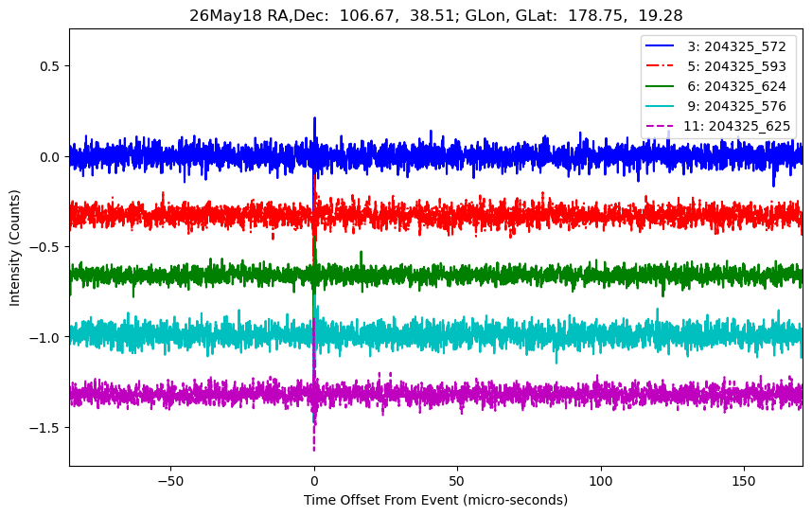Click the red dash-dot legend line sample
Image resolution: width=812 pixels, height=516 pixels.
tap(660, 65)
